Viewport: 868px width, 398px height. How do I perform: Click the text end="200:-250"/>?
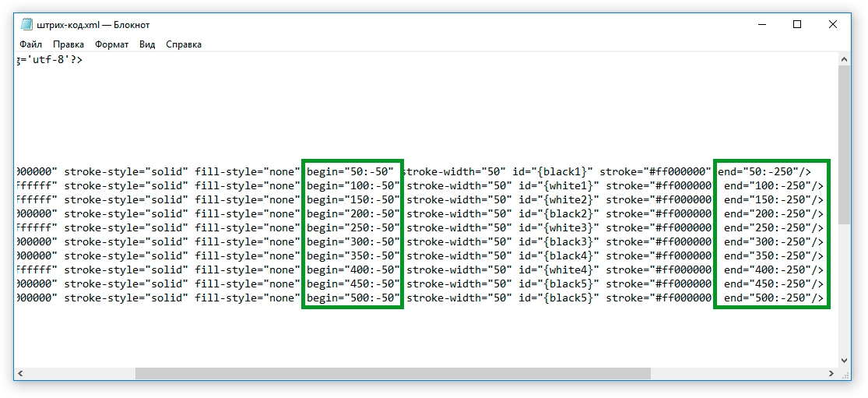[774, 213]
